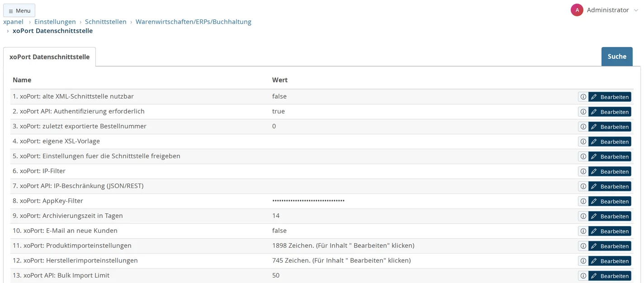644x283 pixels.
Task: Show info for IP-Beschränkung (JSON/REST)
Action: pos(583,186)
